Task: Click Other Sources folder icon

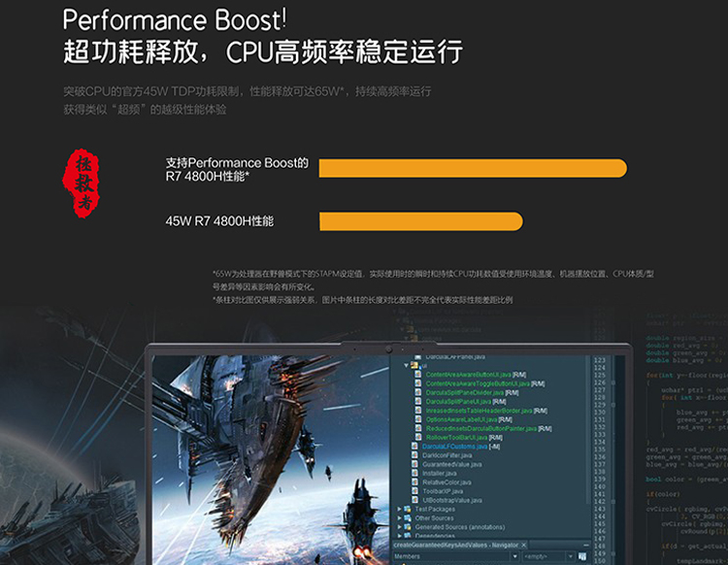Action: [x=407, y=518]
